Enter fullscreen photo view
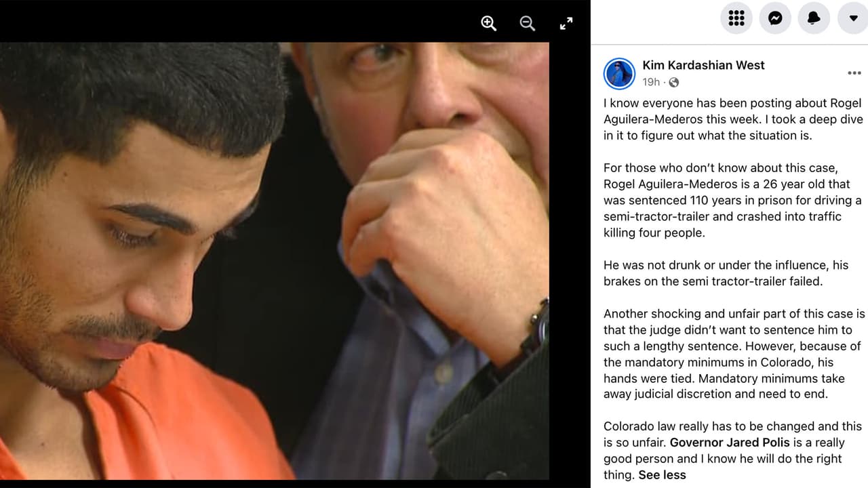Screen dimensions: 868x488 pyautogui.click(x=566, y=24)
